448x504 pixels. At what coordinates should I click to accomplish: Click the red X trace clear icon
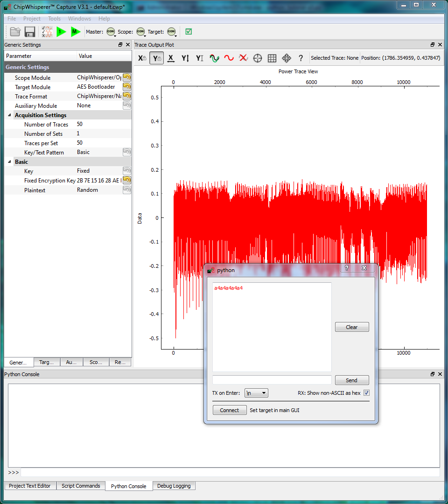(x=243, y=58)
